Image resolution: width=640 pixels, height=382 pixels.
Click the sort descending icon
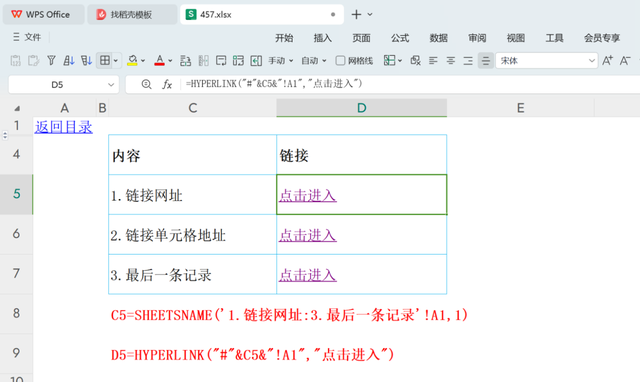[86, 61]
